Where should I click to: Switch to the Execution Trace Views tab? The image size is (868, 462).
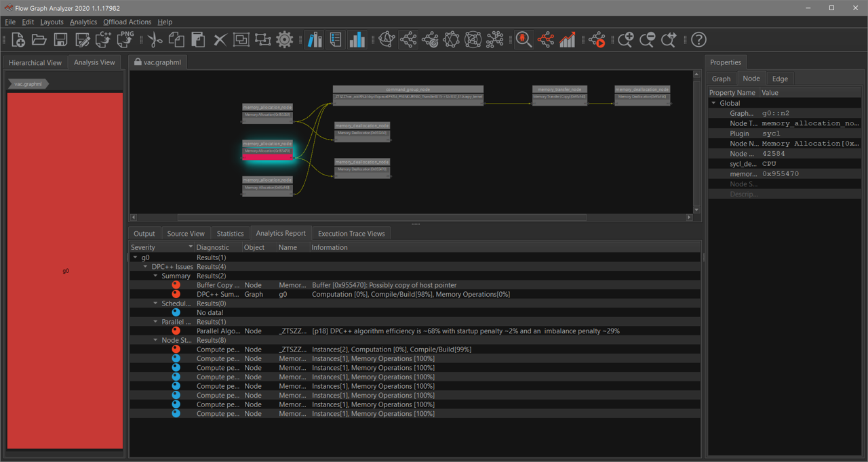[351, 234]
